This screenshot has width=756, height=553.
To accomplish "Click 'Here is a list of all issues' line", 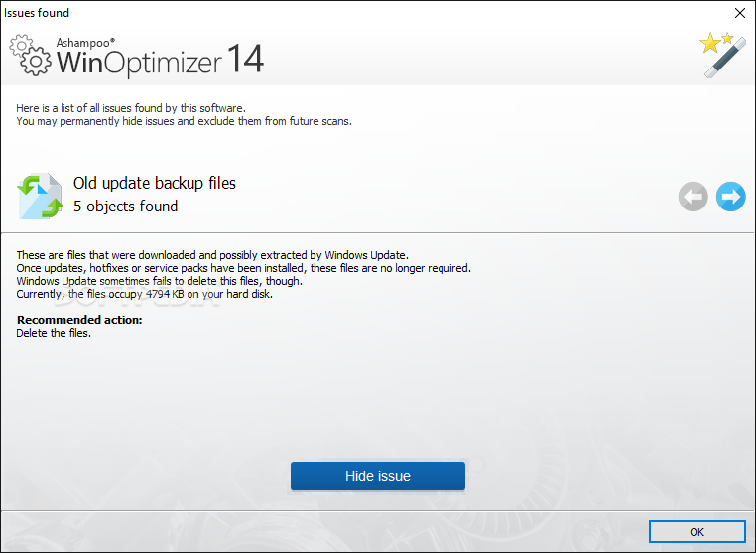I will tap(131, 108).
